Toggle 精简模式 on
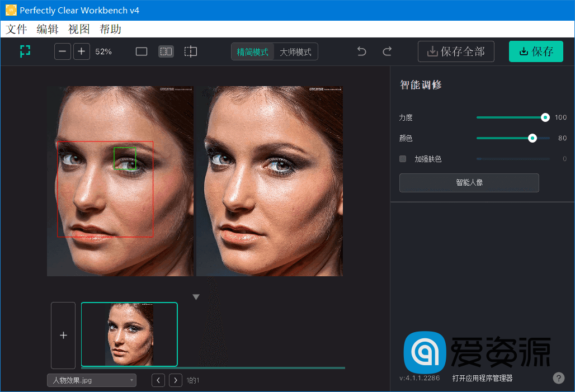575x392 pixels. tap(251, 51)
